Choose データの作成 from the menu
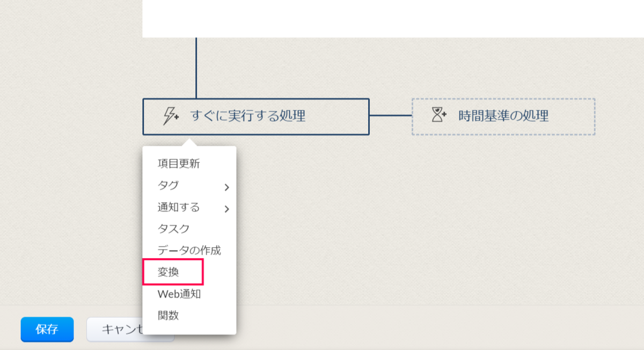The height and width of the screenshot is (350, 644). (189, 250)
